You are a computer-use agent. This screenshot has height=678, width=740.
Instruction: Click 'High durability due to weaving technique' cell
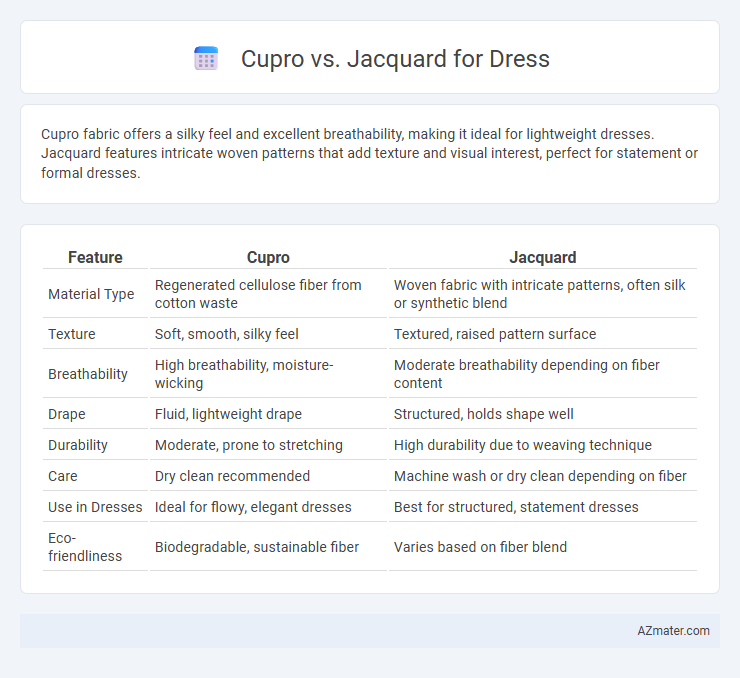[x=543, y=445]
